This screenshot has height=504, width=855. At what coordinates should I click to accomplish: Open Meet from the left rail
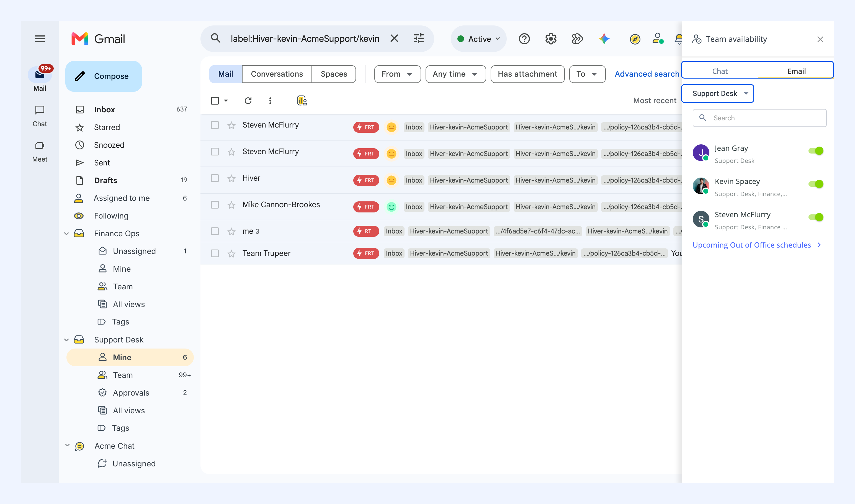(40, 152)
